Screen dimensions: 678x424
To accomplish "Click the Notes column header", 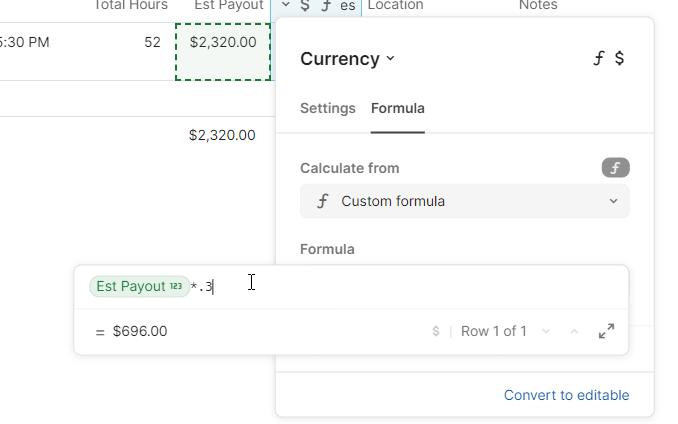I will [538, 5].
